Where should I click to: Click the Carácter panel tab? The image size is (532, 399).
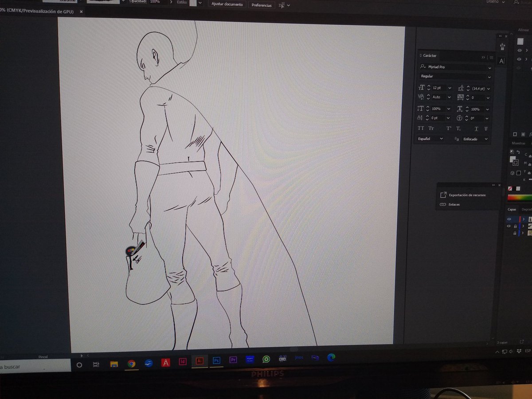point(430,56)
